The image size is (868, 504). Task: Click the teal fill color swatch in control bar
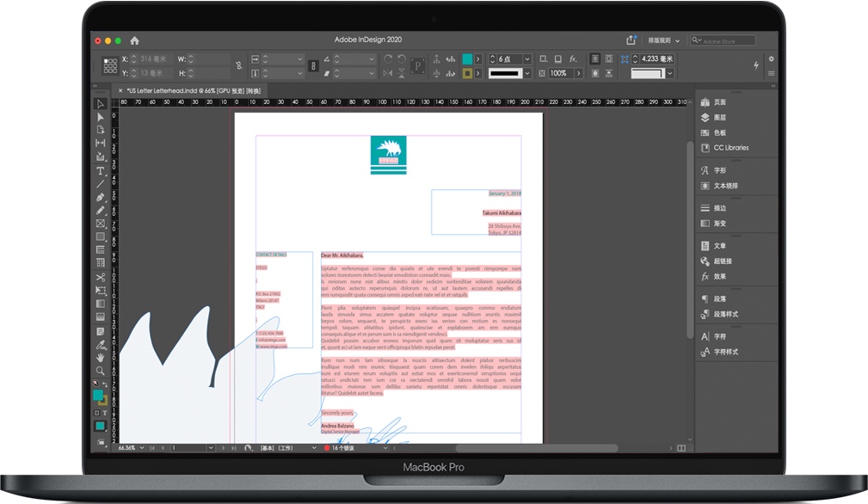pos(467,59)
